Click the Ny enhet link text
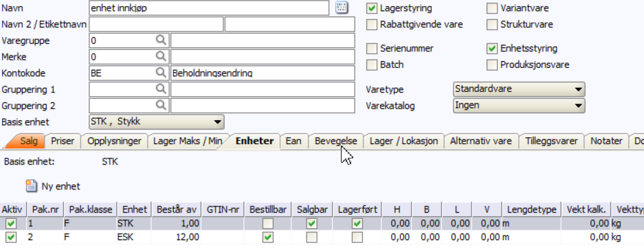The image size is (644, 249). 60,187
